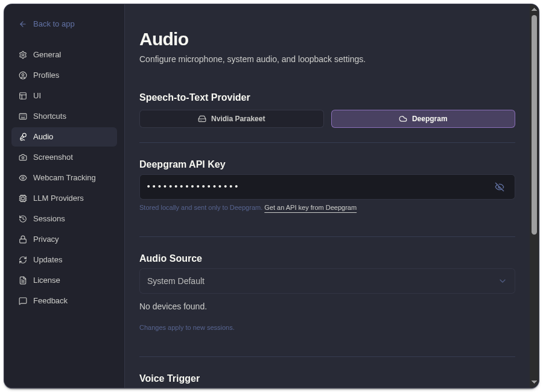
Task: Click the scrollbar down arrow
Action: point(535,382)
